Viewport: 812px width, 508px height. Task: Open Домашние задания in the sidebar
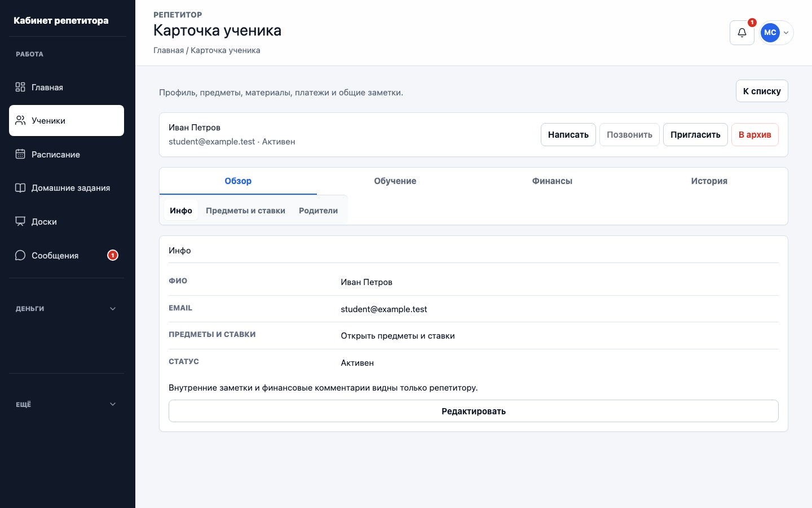pos(67,188)
